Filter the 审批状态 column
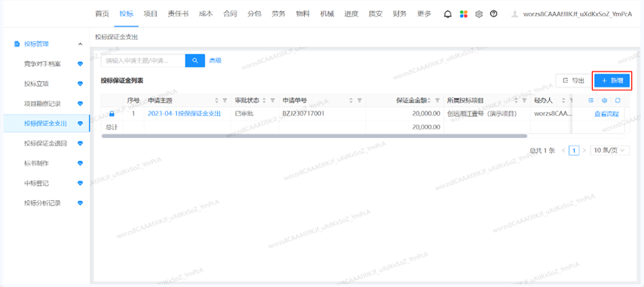Screen dimensions: 644x287 (x=273, y=100)
